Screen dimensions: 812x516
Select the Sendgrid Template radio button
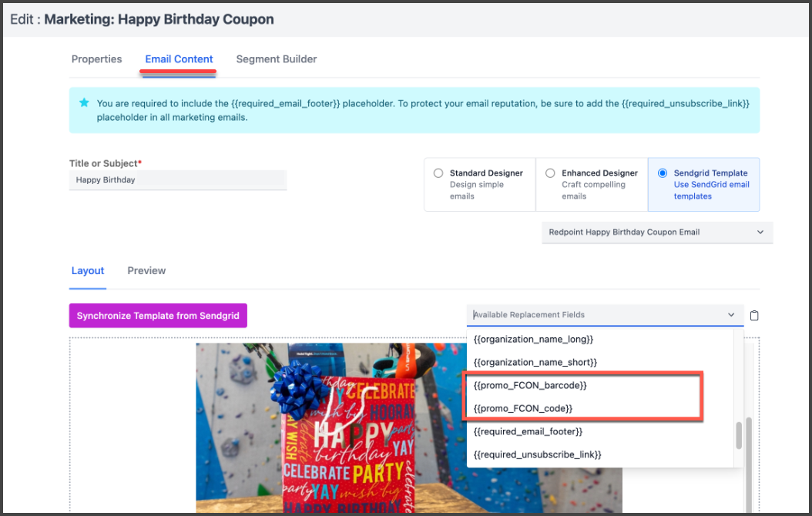click(x=663, y=173)
